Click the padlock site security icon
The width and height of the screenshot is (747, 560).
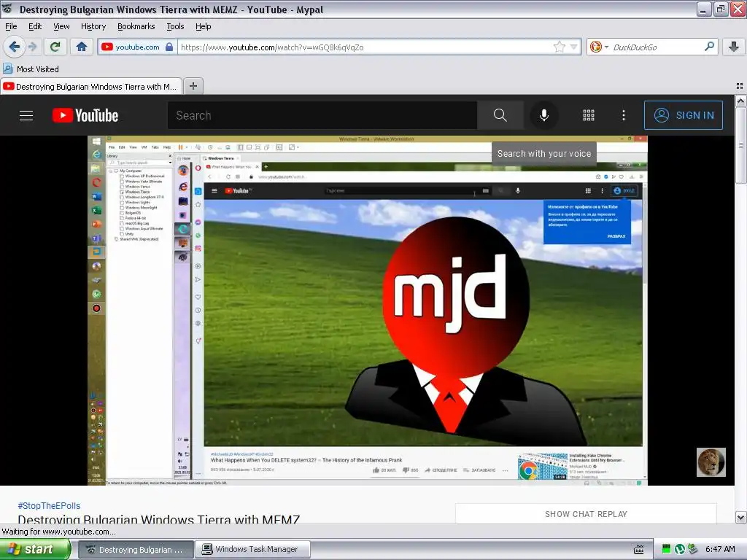pyautogui.click(x=169, y=47)
